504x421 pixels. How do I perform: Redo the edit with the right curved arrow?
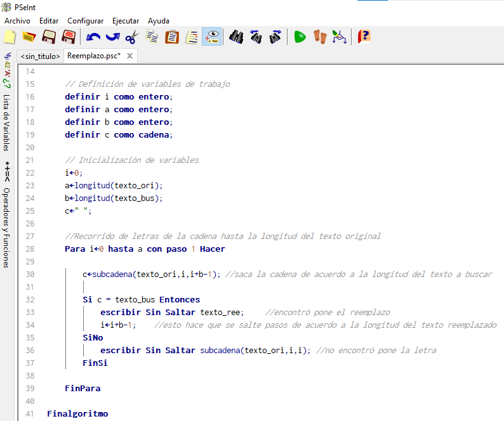(113, 37)
